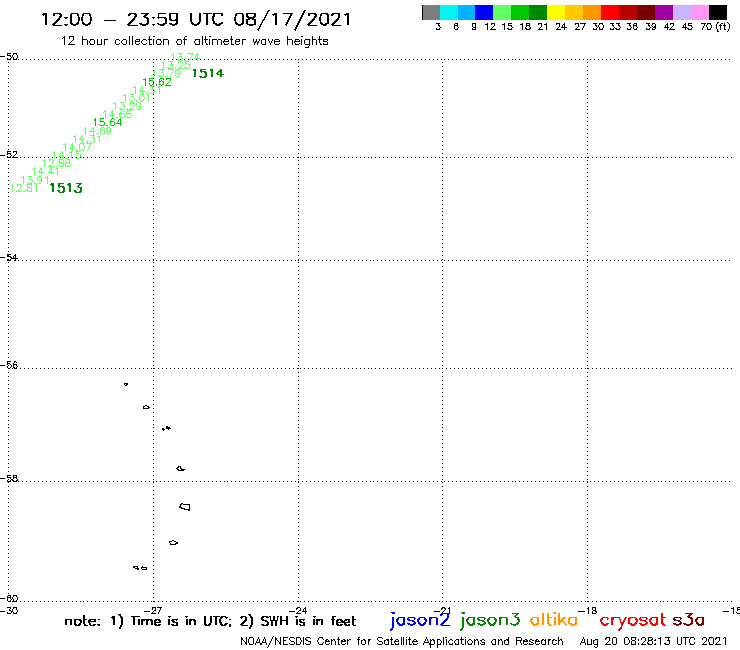Select the 13.91 wave height value

pyautogui.click(x=35, y=180)
